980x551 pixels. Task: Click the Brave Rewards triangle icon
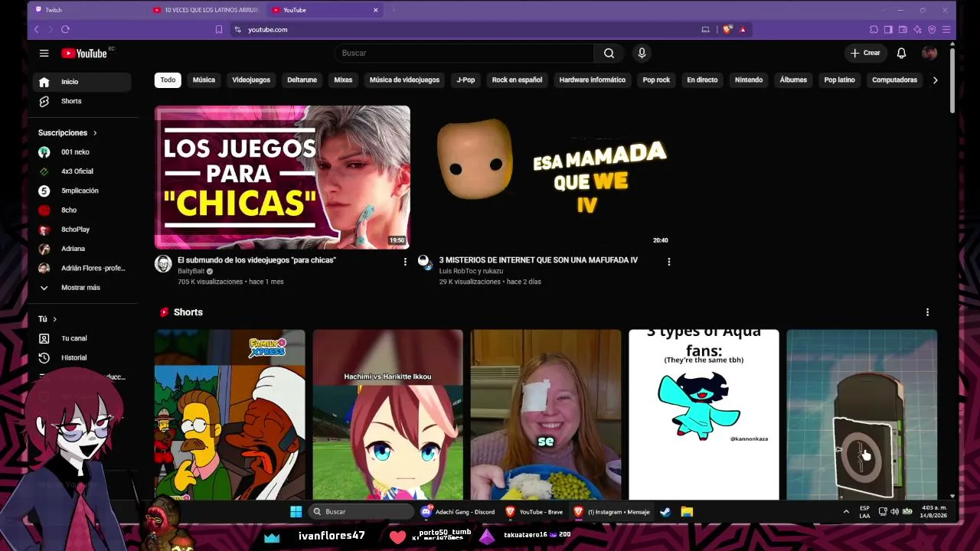pyautogui.click(x=743, y=29)
